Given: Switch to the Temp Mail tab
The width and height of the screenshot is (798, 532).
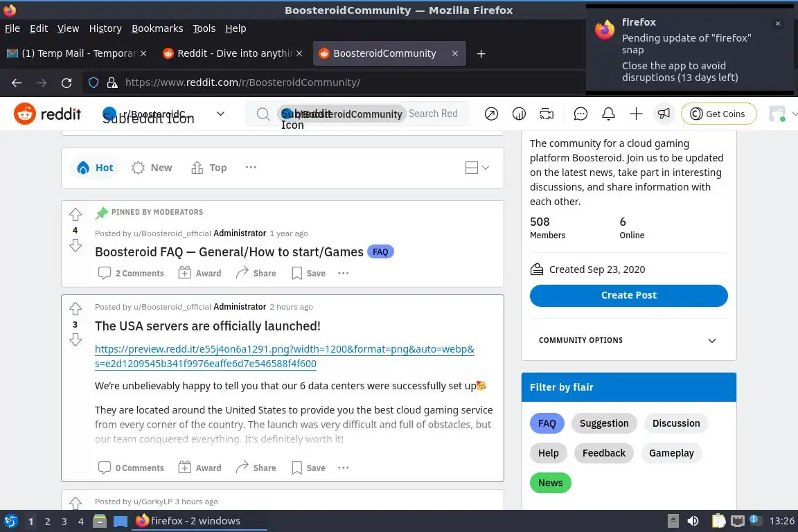Looking at the screenshot, I should [x=76, y=53].
